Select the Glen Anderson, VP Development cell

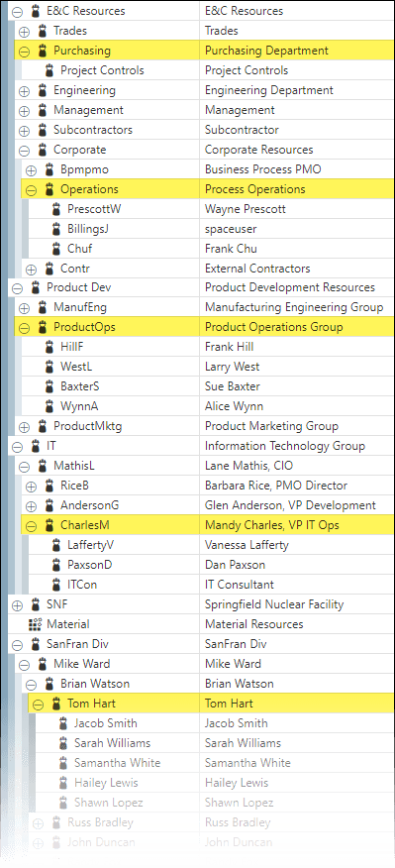pos(297,505)
